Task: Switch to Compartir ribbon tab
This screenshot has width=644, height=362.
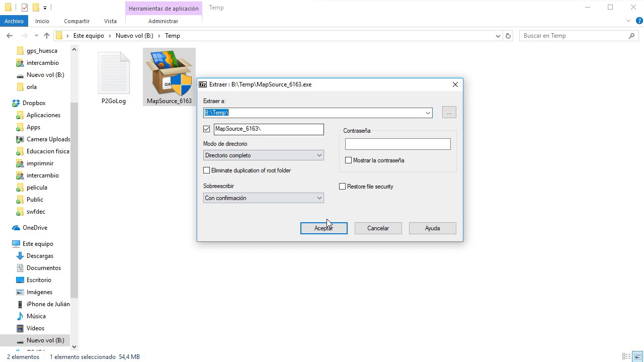Action: tap(76, 21)
